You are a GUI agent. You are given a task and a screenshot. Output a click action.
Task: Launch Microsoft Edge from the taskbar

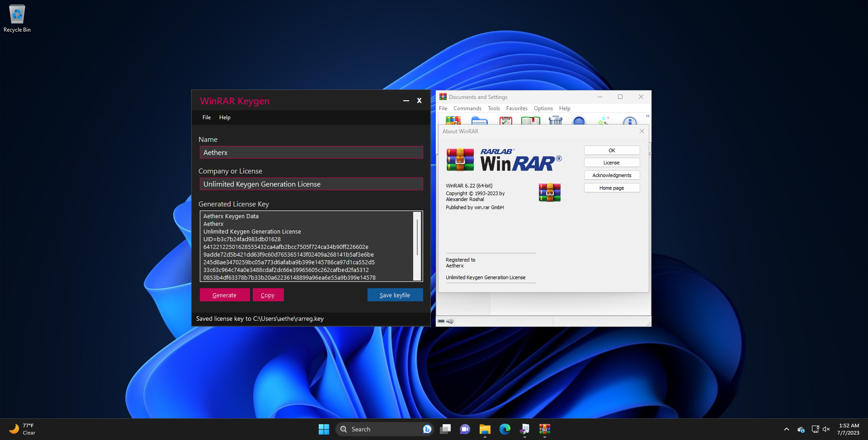pyautogui.click(x=505, y=429)
